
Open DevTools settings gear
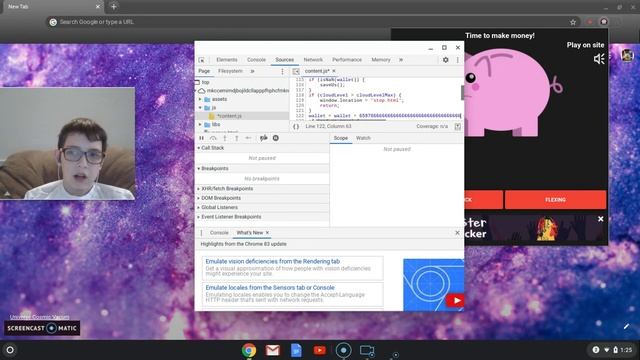(x=446, y=60)
